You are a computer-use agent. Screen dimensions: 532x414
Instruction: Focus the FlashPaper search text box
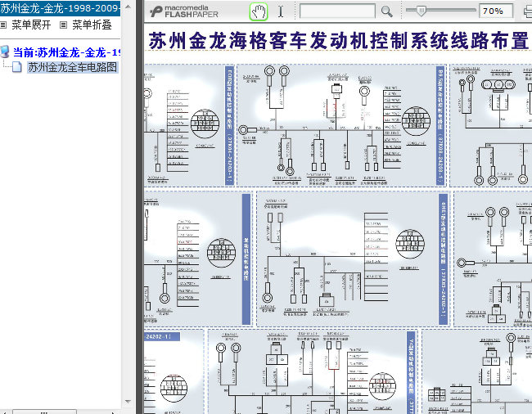click(337, 11)
